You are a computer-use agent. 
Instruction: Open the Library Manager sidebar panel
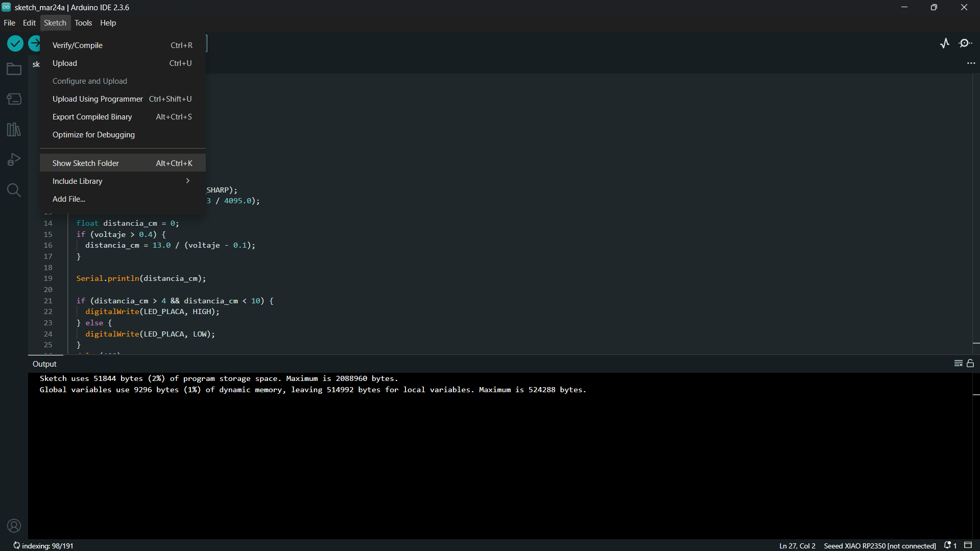click(14, 129)
